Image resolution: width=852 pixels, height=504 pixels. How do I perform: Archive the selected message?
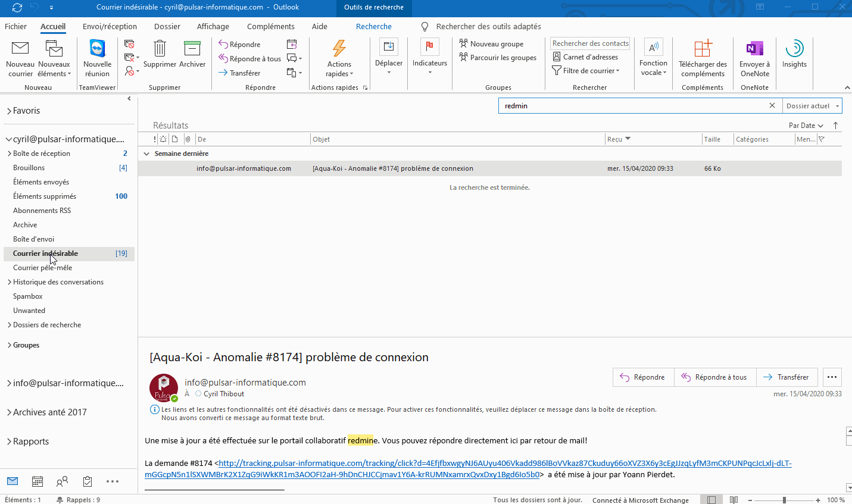coord(192,55)
